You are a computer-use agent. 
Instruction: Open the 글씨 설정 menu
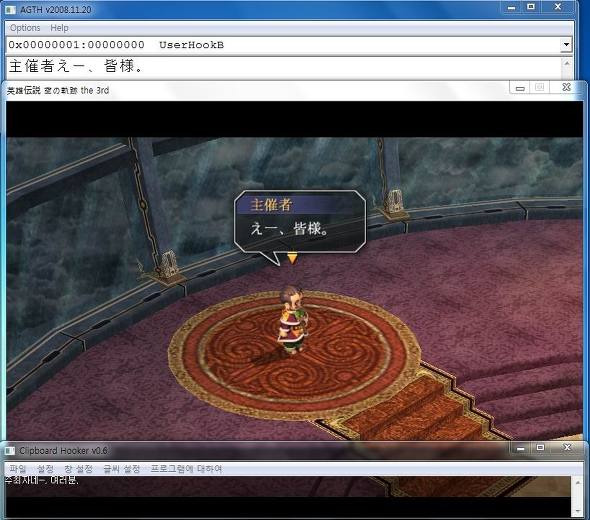(x=122, y=469)
